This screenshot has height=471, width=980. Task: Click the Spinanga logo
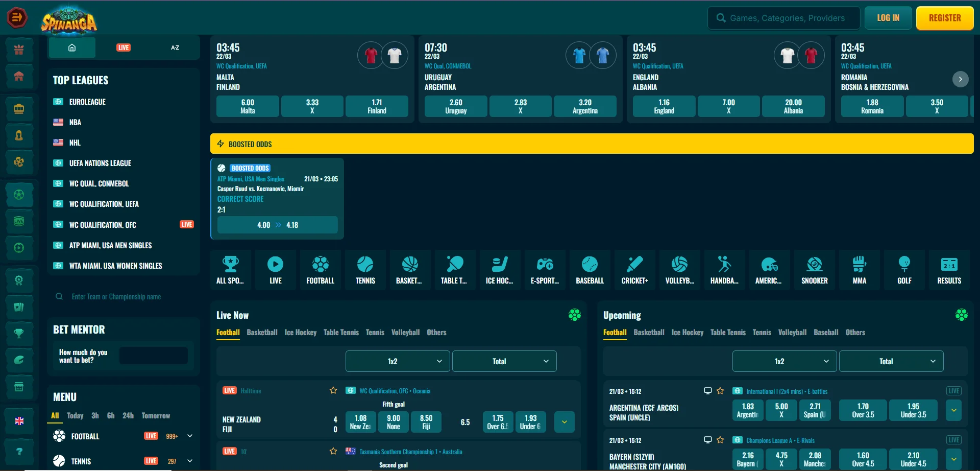(x=69, y=21)
